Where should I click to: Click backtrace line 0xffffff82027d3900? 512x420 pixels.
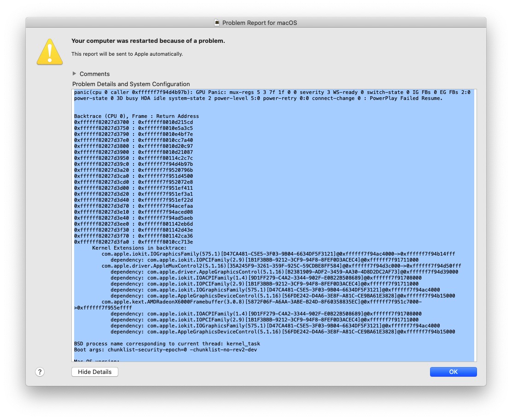click(134, 152)
